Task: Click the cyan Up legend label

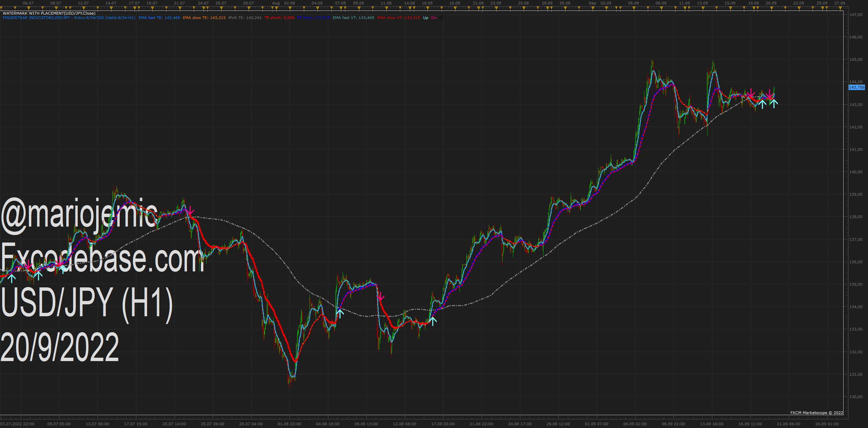Action: (426, 18)
